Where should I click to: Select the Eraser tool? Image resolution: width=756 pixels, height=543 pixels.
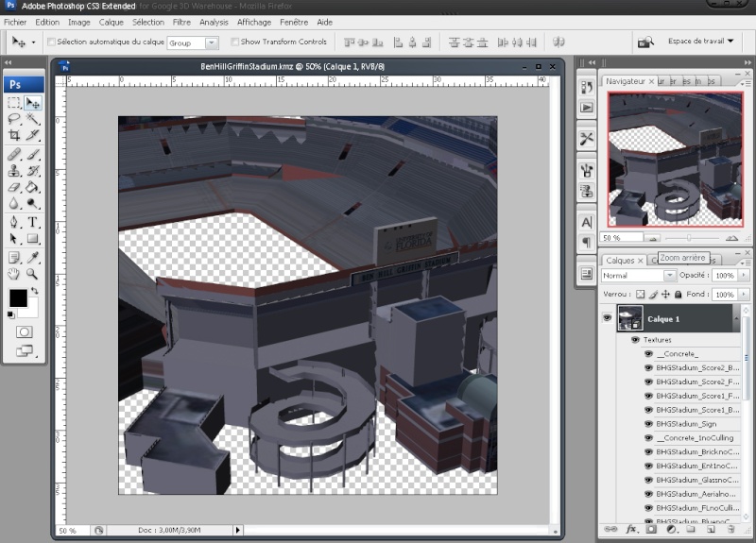14,187
